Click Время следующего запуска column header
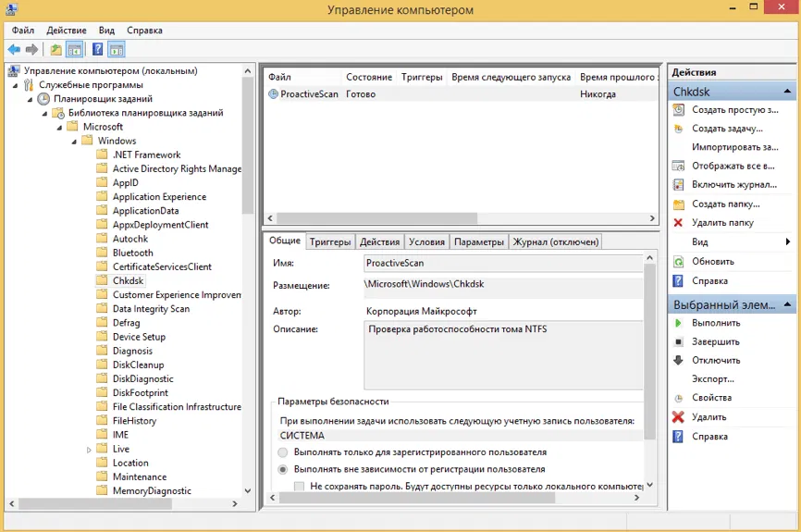Viewport: 801px width, 532px height. [511, 77]
